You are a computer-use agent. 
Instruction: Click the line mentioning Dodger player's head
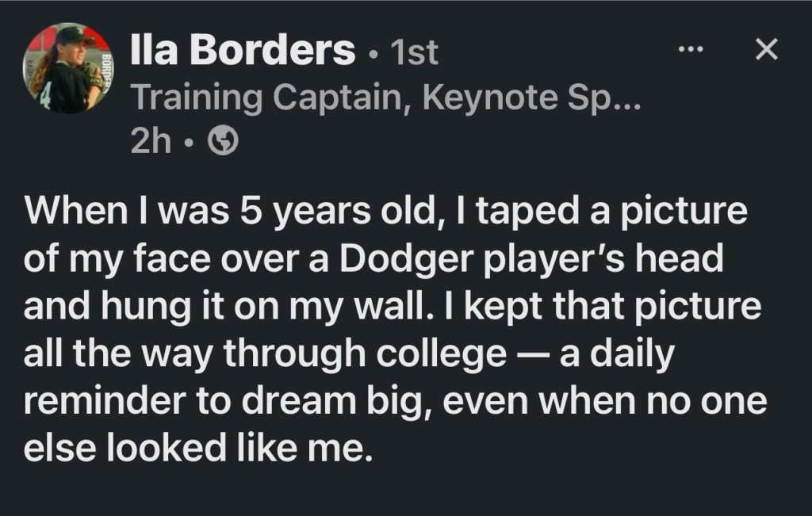click(373, 261)
